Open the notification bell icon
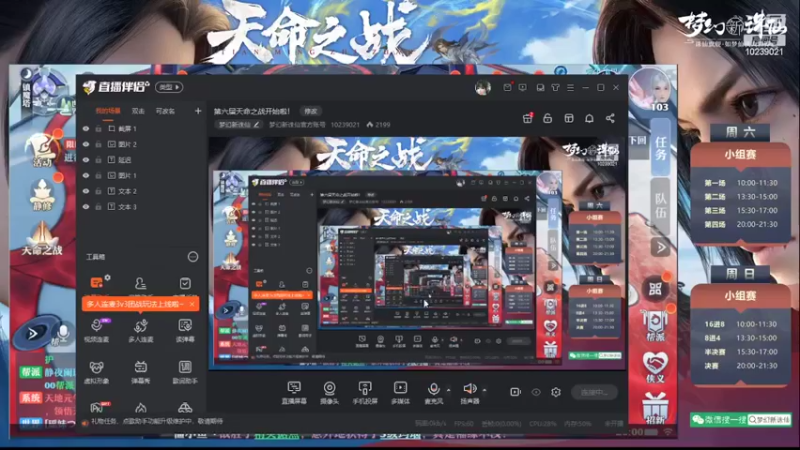This screenshot has height=450, width=800. 589,118
